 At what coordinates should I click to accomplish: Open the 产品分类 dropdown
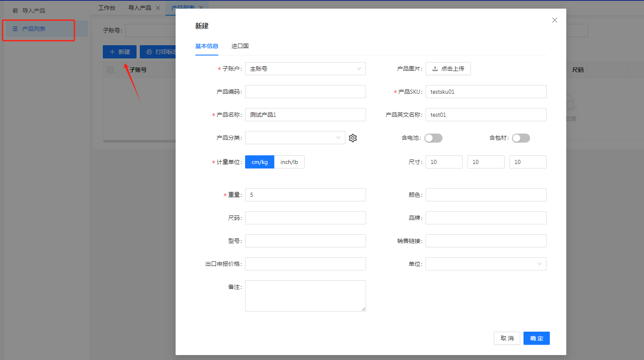(295, 138)
